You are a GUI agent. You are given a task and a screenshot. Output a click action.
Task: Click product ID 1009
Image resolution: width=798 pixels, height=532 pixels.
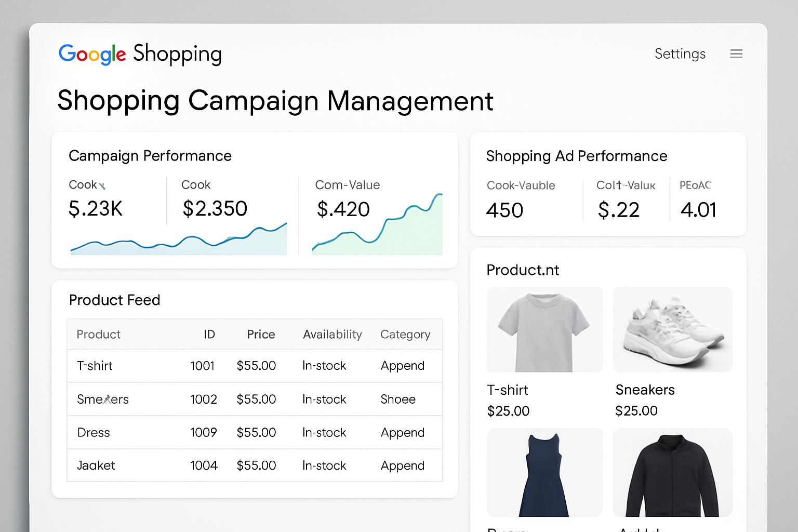tap(204, 433)
